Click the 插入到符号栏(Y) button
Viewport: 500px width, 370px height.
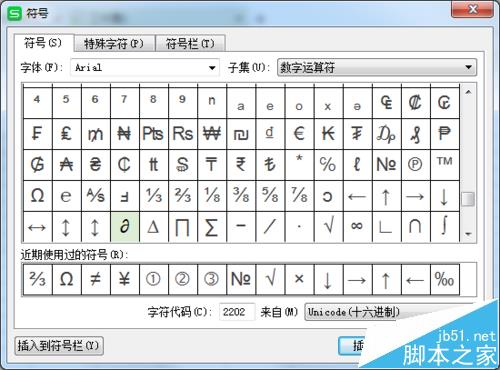pyautogui.click(x=59, y=346)
